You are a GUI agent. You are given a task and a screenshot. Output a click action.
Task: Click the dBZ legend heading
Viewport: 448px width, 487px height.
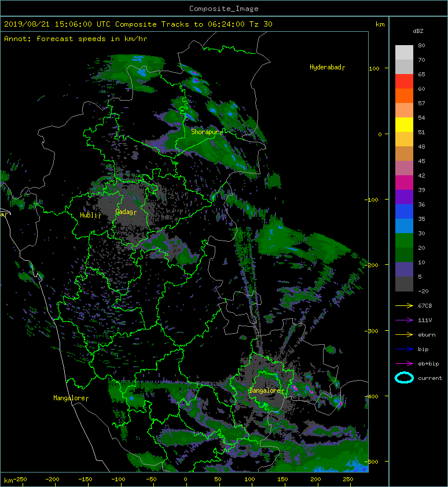tap(418, 31)
